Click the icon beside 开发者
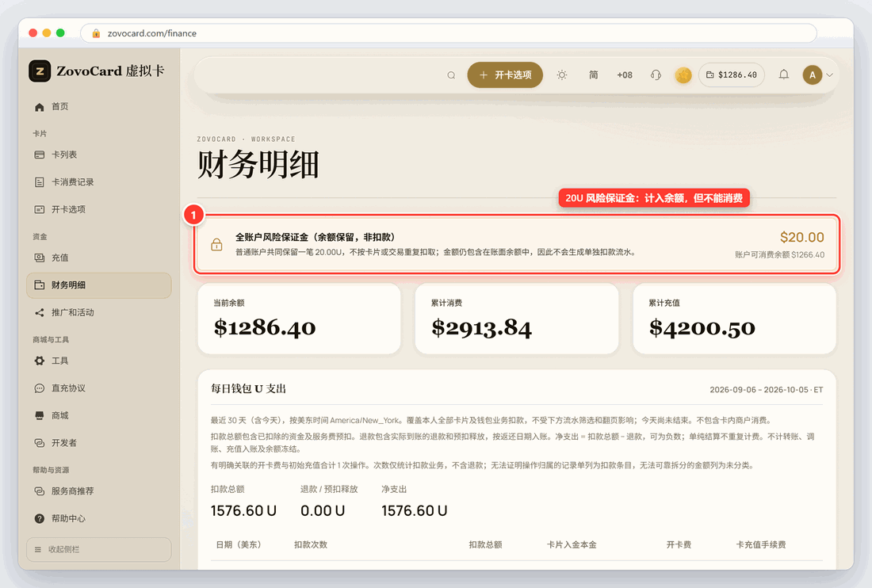The image size is (872, 588). point(40,443)
